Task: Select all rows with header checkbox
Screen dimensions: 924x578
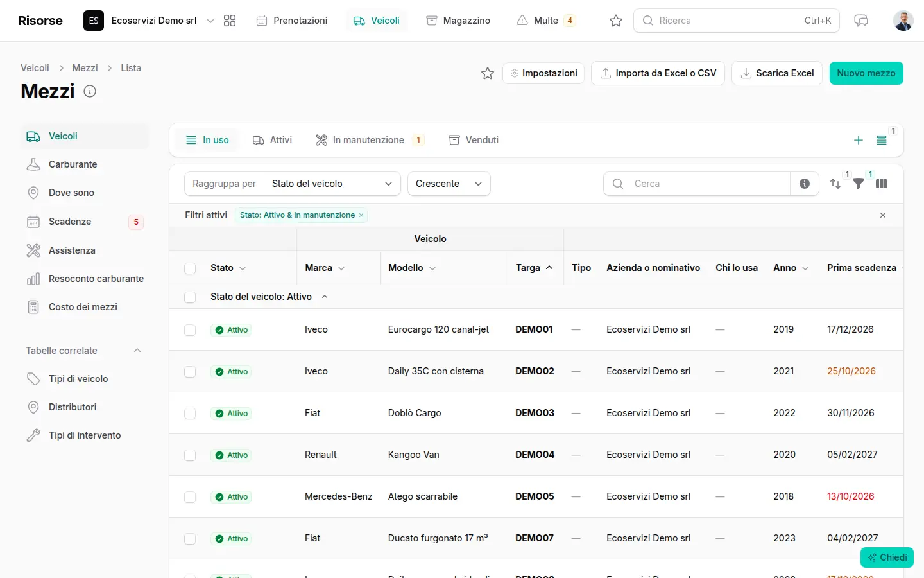Action: coord(190,268)
